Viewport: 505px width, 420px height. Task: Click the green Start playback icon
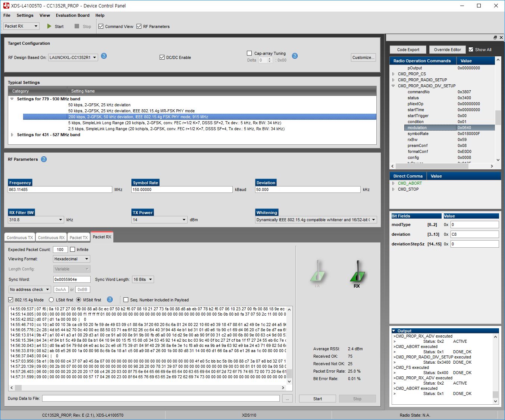(x=49, y=26)
